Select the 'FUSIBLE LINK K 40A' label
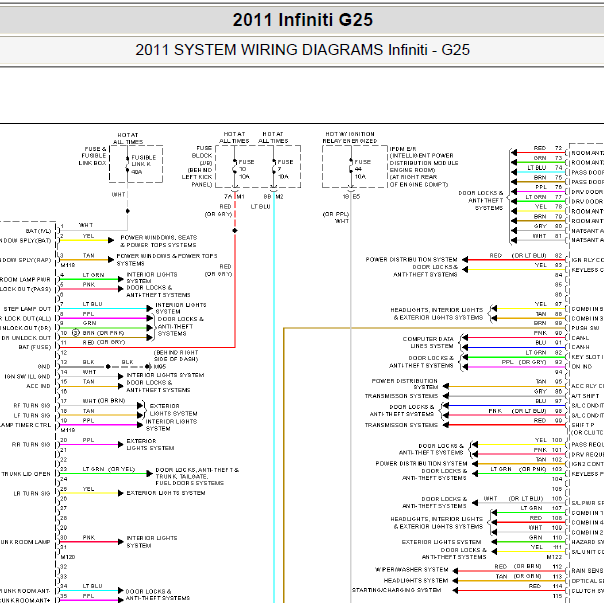 click(144, 165)
